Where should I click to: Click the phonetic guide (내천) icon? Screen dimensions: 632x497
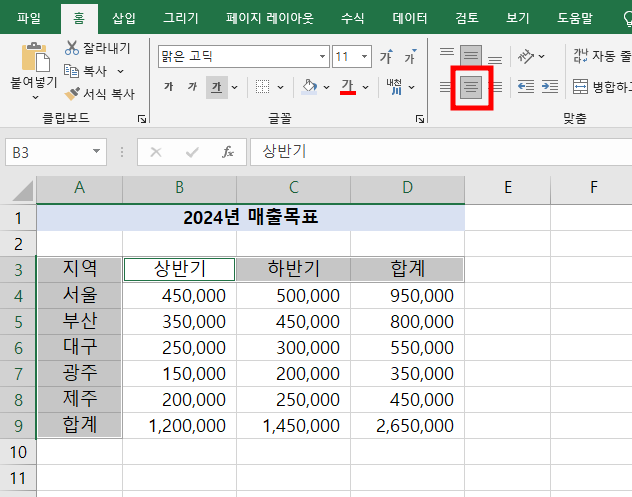tap(394, 87)
